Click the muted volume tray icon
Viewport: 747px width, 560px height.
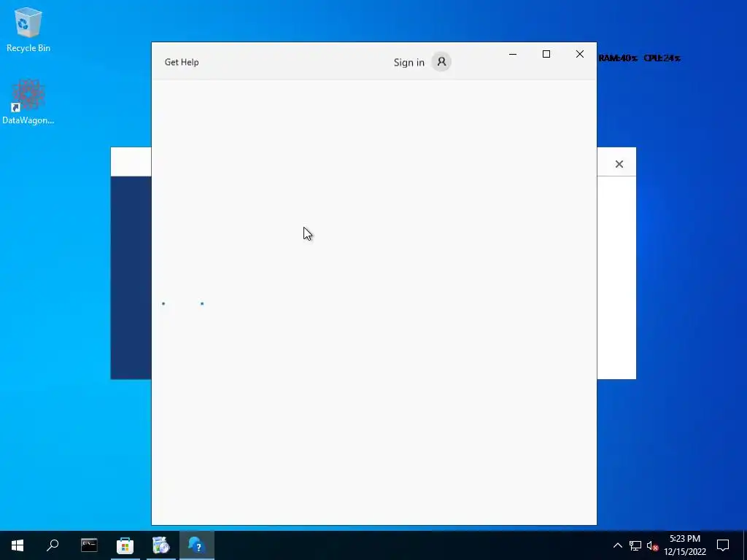coord(652,545)
